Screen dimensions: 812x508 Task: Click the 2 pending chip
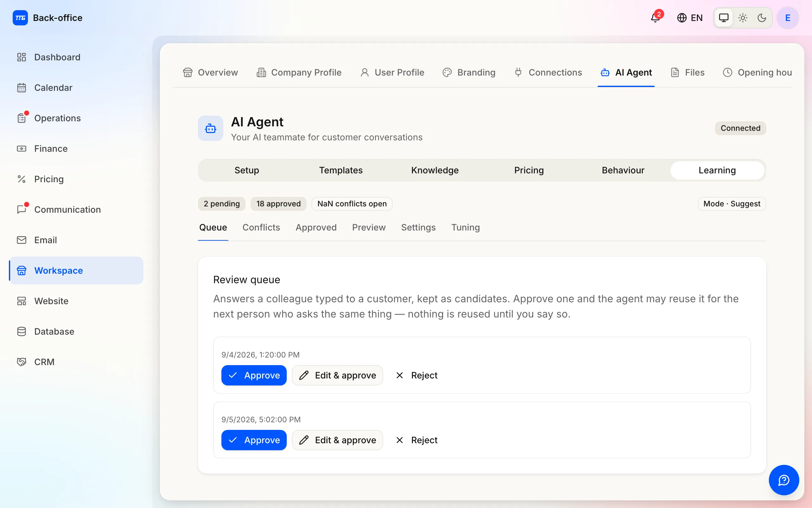click(221, 204)
